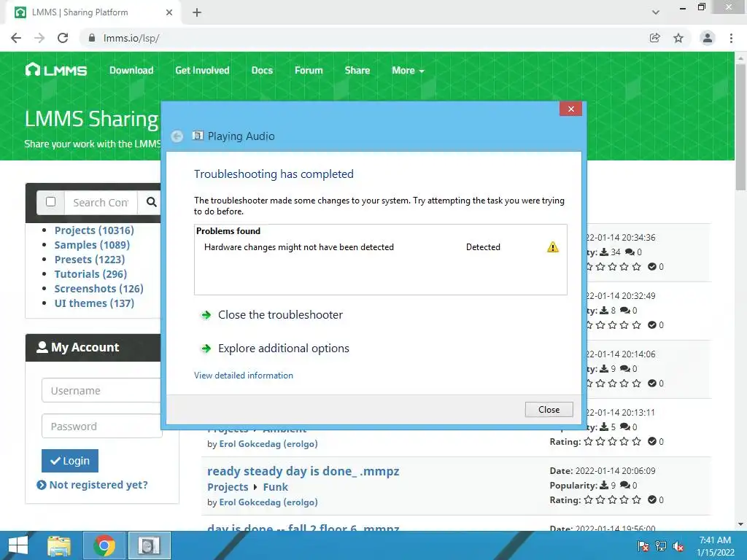Open the Windows Start button
The image size is (747, 560).
point(18,545)
